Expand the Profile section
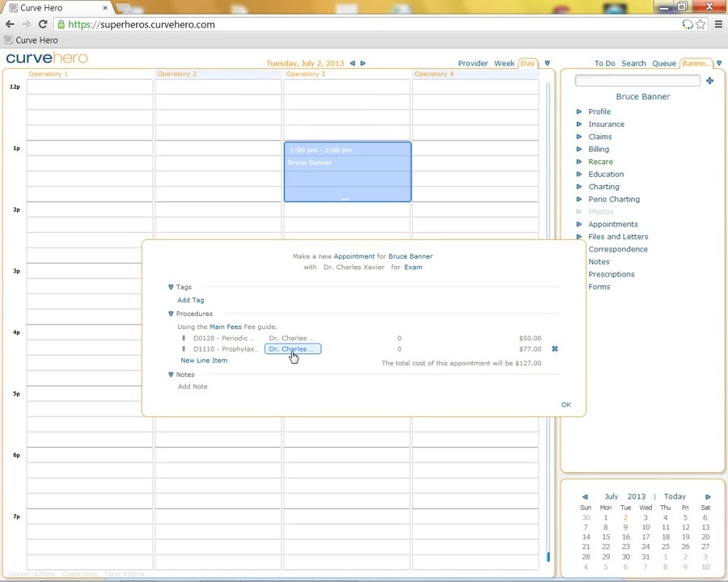The image size is (728, 582). [x=579, y=112]
